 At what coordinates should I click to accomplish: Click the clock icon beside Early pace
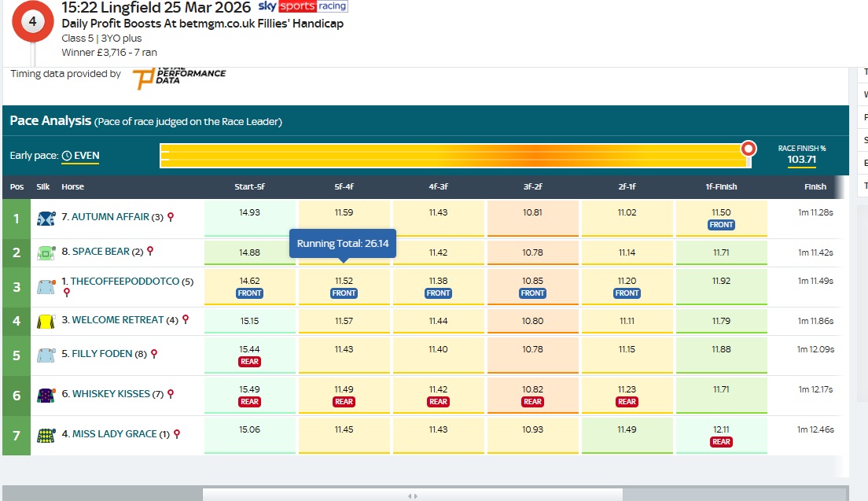coord(67,156)
